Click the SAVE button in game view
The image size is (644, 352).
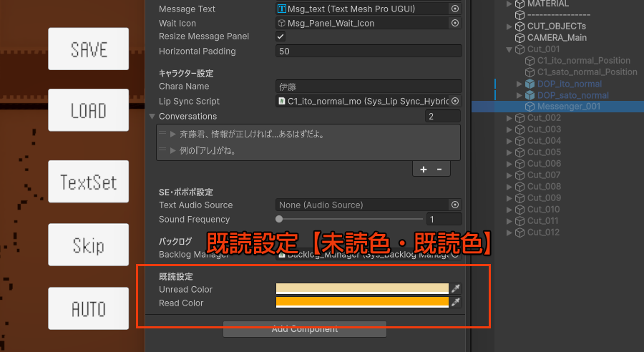89,49
